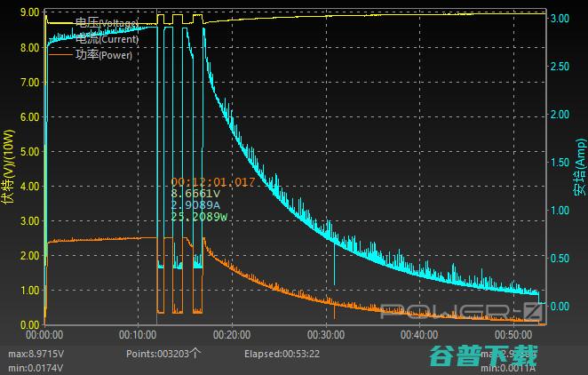
Task: Click the Points:003203 counter text
Action: (x=163, y=353)
